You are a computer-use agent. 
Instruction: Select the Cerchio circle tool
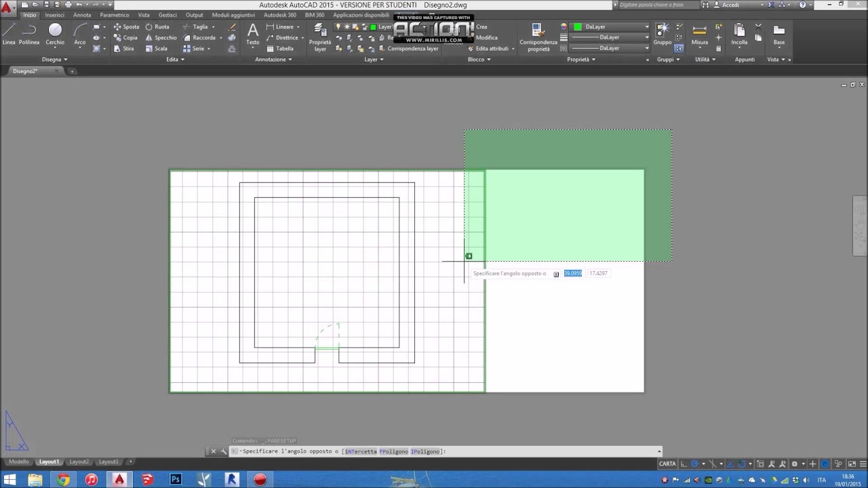coord(55,34)
